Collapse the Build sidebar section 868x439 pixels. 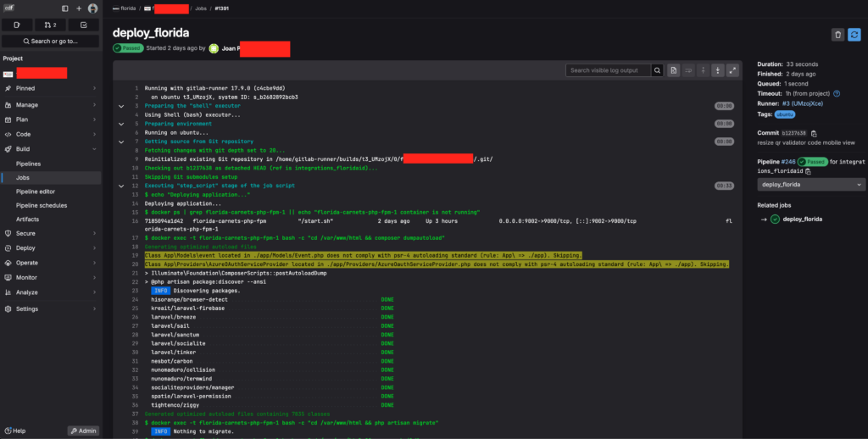tap(50, 149)
